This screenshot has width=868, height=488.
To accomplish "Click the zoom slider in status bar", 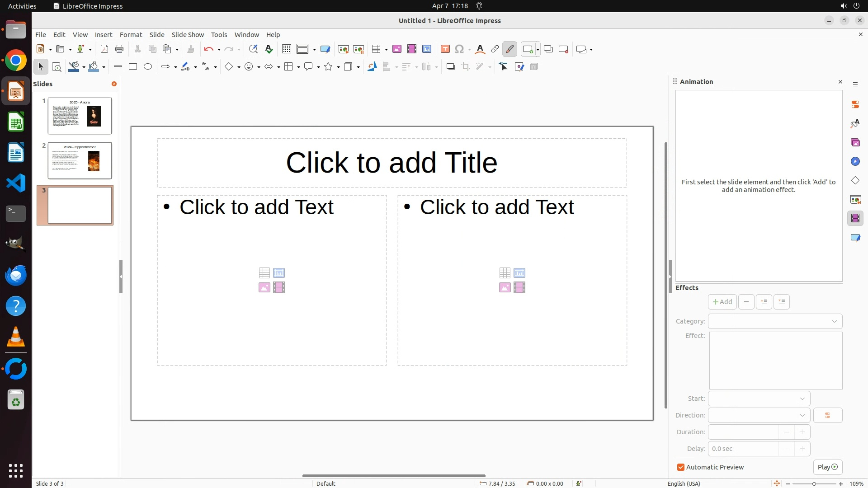I will click(814, 483).
